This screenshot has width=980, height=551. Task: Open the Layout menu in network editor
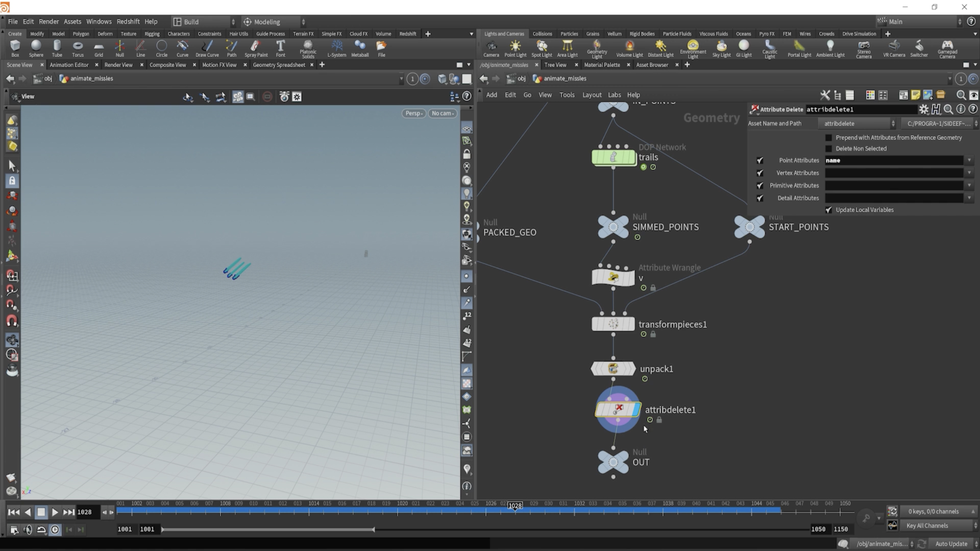[592, 95]
